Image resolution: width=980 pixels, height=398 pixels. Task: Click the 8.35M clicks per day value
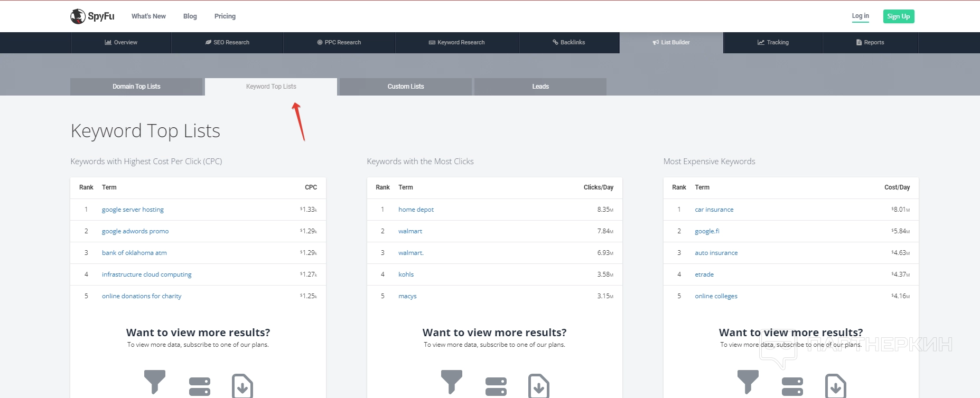click(605, 210)
